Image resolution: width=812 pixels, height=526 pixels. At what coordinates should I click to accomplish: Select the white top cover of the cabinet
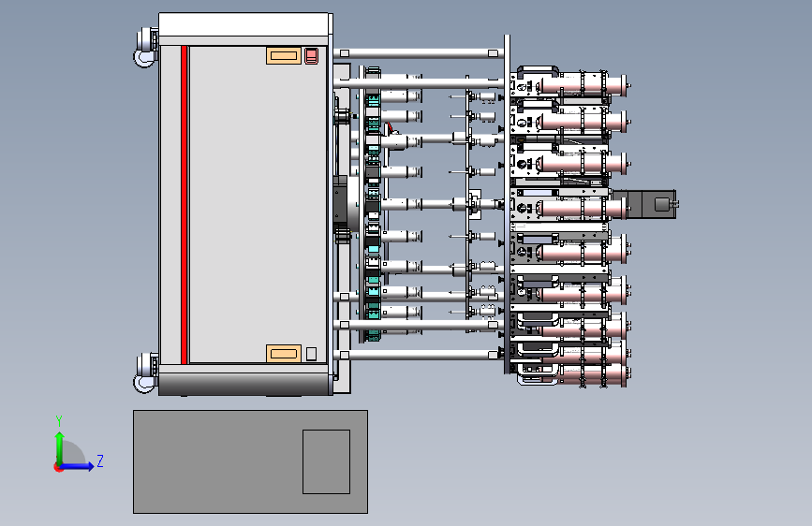tap(244, 24)
